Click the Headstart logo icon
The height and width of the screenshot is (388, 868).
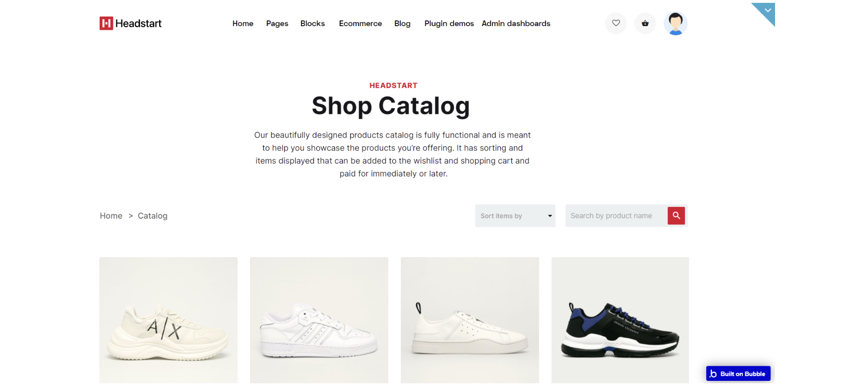(x=106, y=23)
